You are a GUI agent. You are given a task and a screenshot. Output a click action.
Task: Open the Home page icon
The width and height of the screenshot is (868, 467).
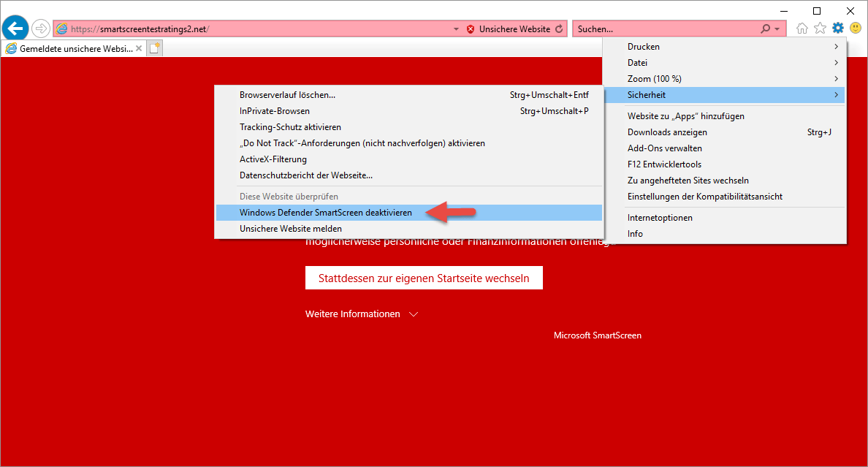802,29
